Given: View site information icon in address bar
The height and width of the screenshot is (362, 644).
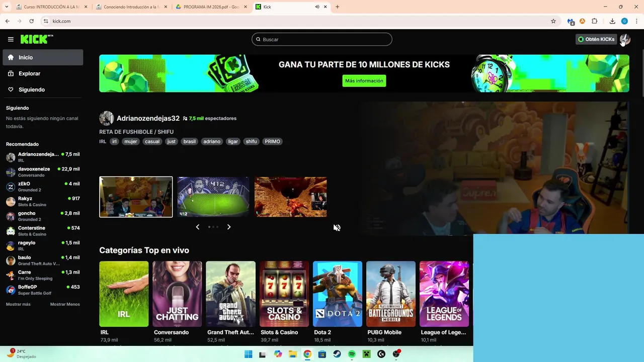Looking at the screenshot, I should 46,21.
